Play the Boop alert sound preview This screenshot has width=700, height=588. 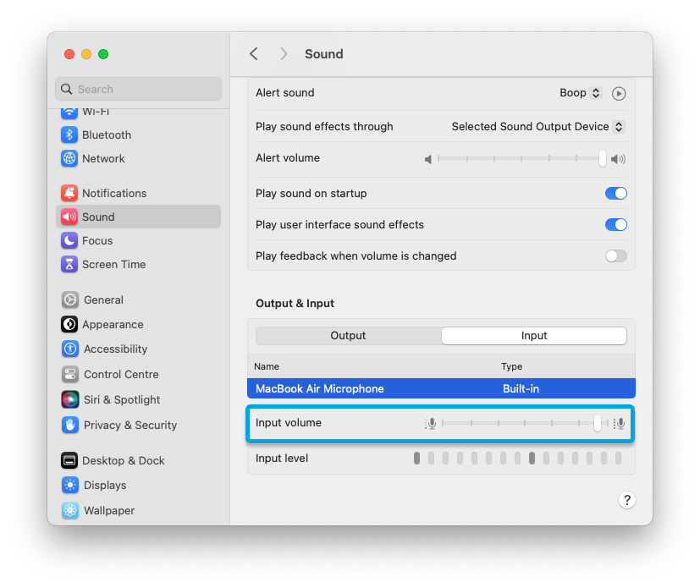click(619, 93)
